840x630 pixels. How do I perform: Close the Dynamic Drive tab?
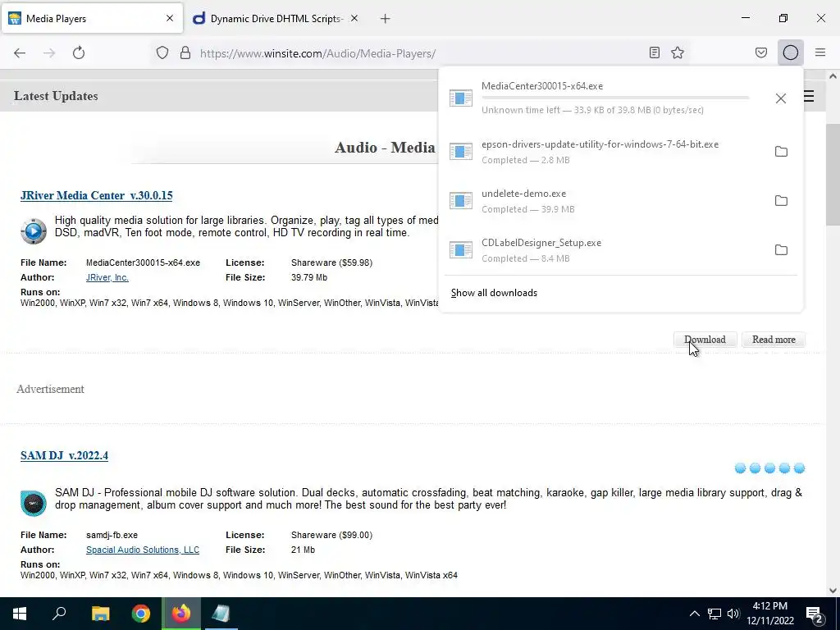(x=354, y=18)
